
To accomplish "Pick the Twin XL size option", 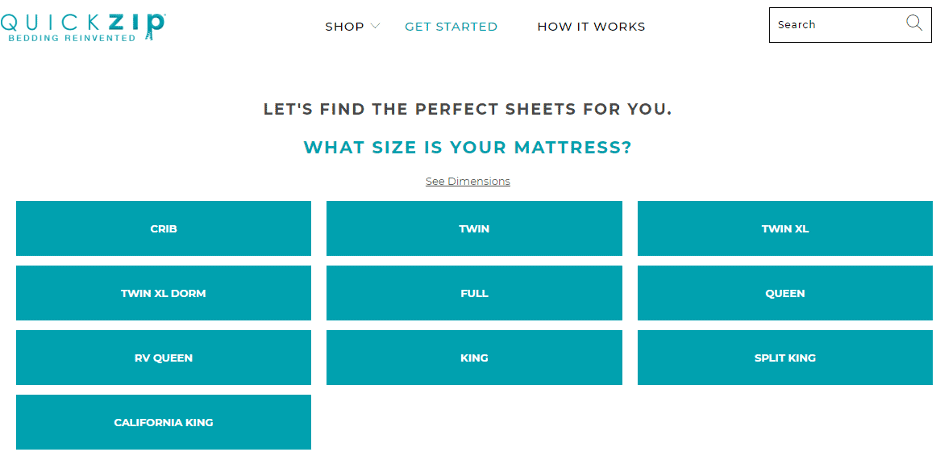I will click(785, 229).
